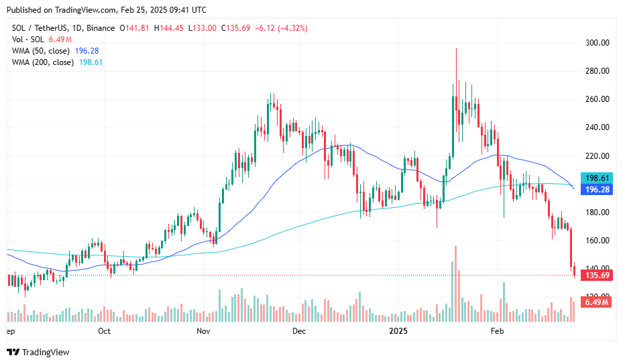The image size is (623, 364).
Task: Click the red 135.69 last price tag
Action: (x=597, y=275)
